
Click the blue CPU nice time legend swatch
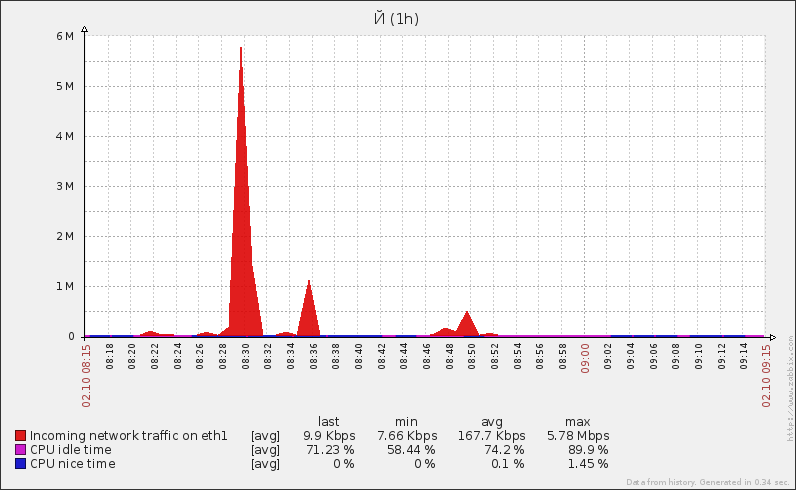(x=20, y=464)
